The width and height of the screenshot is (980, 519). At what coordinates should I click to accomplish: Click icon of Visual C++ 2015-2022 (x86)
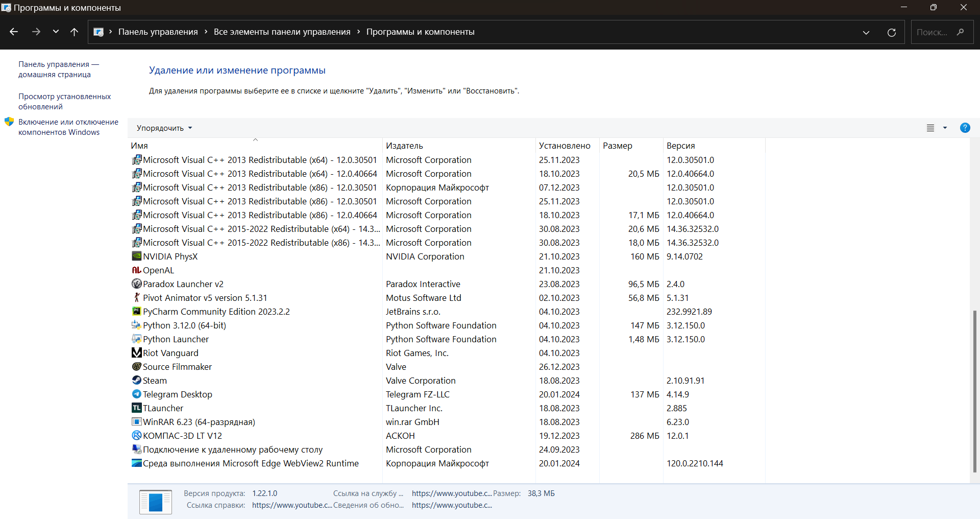click(x=137, y=242)
